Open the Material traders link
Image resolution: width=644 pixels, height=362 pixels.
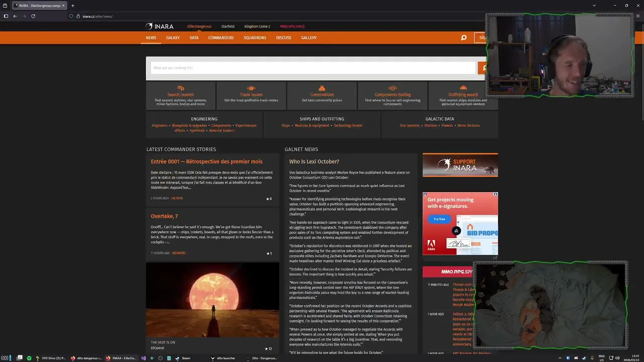point(221,130)
